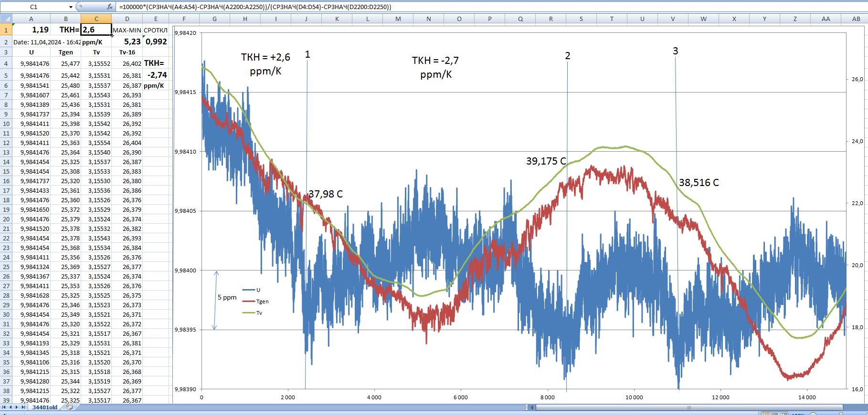Select cell C1 containing 2,6
The height and width of the screenshot is (415, 868).
point(96,30)
